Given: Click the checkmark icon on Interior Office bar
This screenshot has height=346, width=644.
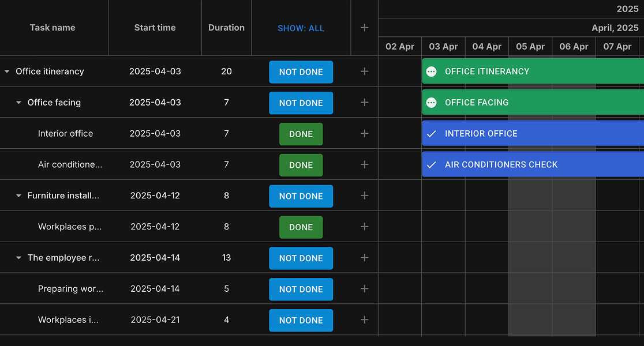Looking at the screenshot, I should 431,134.
